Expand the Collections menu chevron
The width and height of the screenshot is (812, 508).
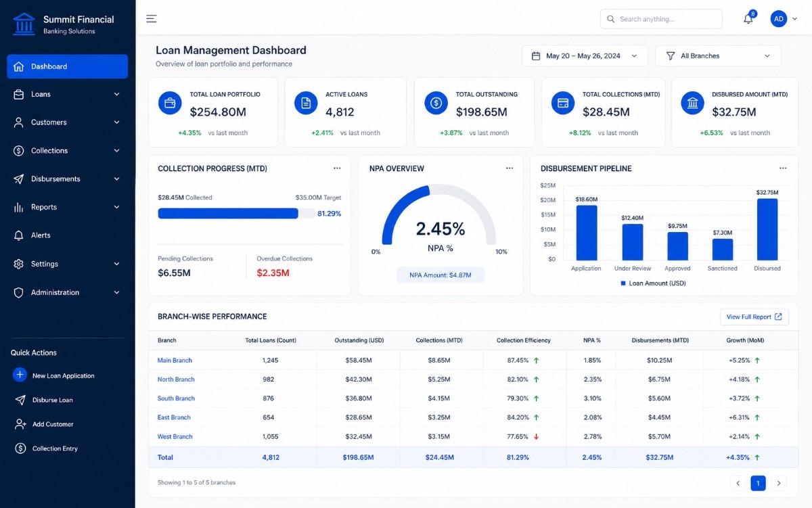(116, 151)
